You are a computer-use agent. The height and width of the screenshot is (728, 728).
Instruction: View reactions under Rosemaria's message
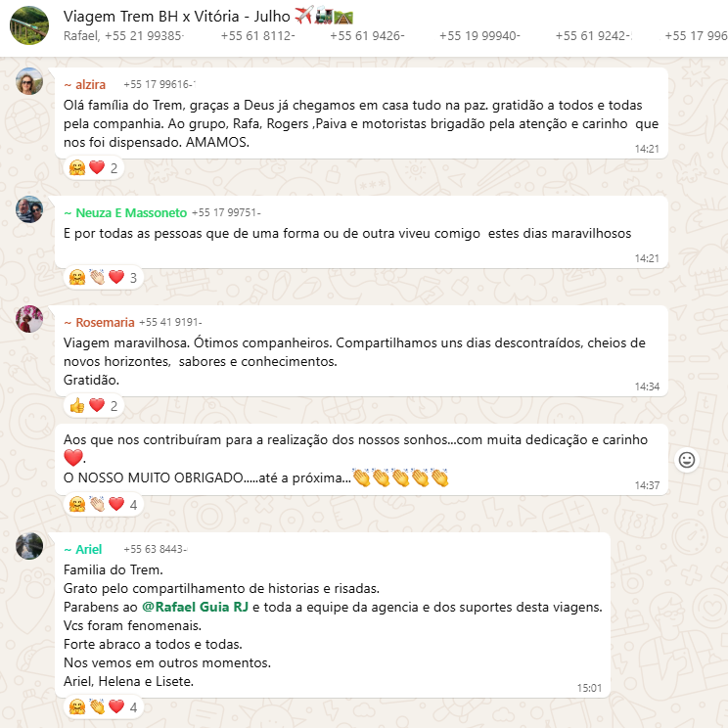(93, 405)
